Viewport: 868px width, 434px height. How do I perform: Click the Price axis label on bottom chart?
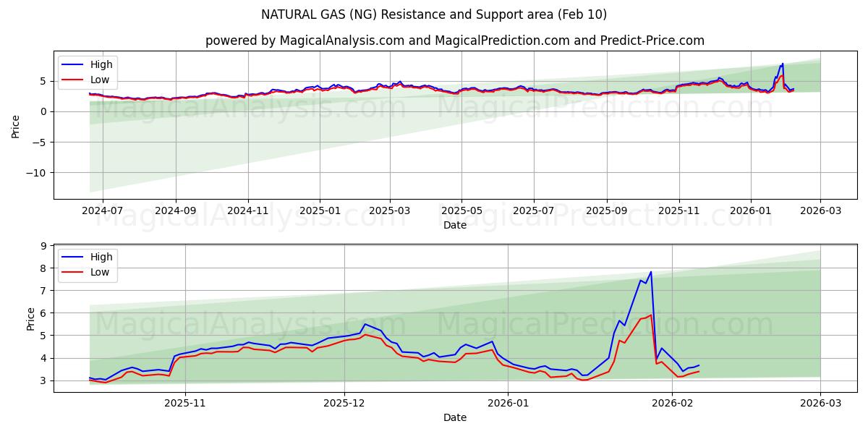click(x=30, y=318)
